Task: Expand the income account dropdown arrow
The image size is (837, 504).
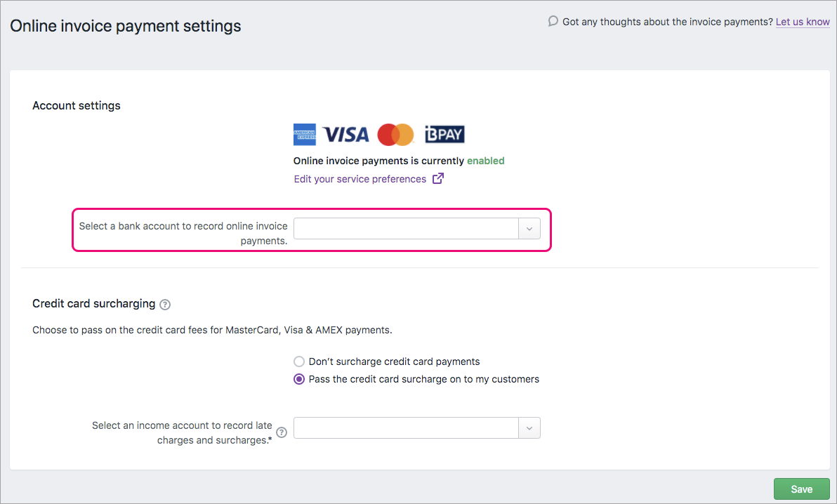Action: [x=529, y=428]
